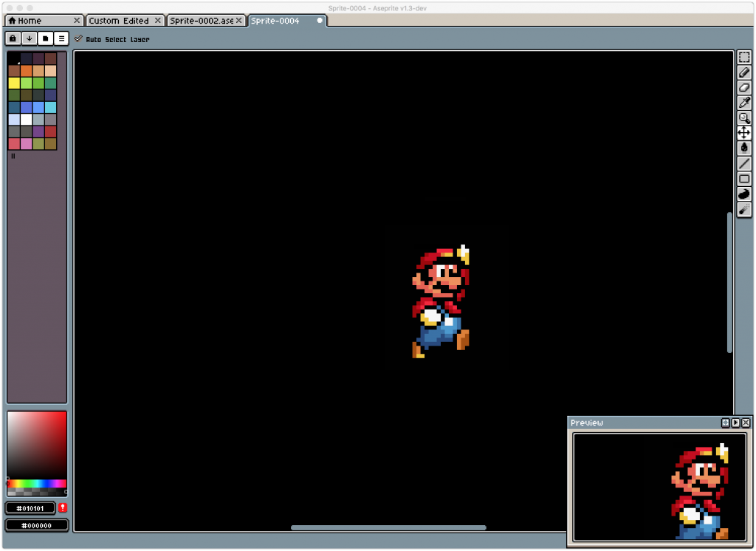Screen dimensions: 756x551
Task: Open the palette options hamburger menu
Action: (x=61, y=38)
